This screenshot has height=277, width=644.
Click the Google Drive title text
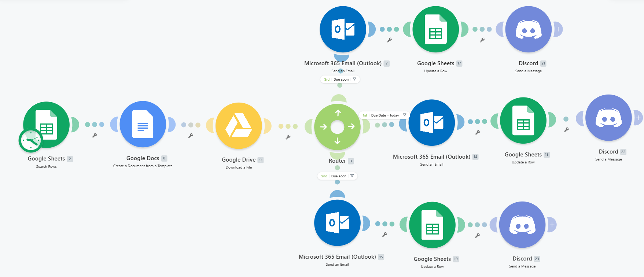point(239,160)
